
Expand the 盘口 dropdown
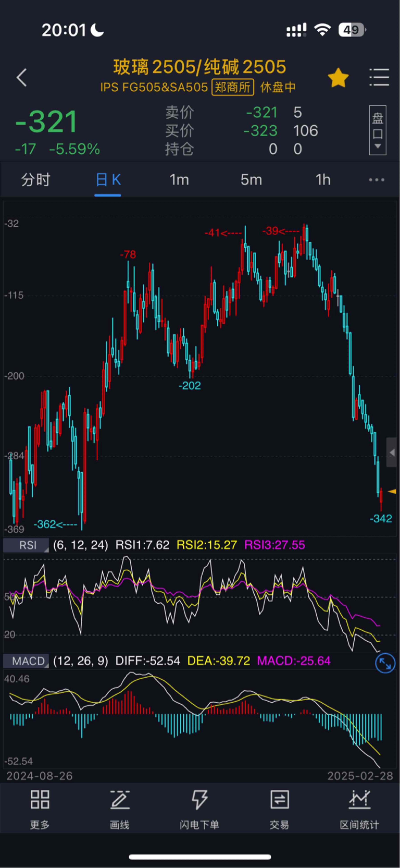point(377,130)
